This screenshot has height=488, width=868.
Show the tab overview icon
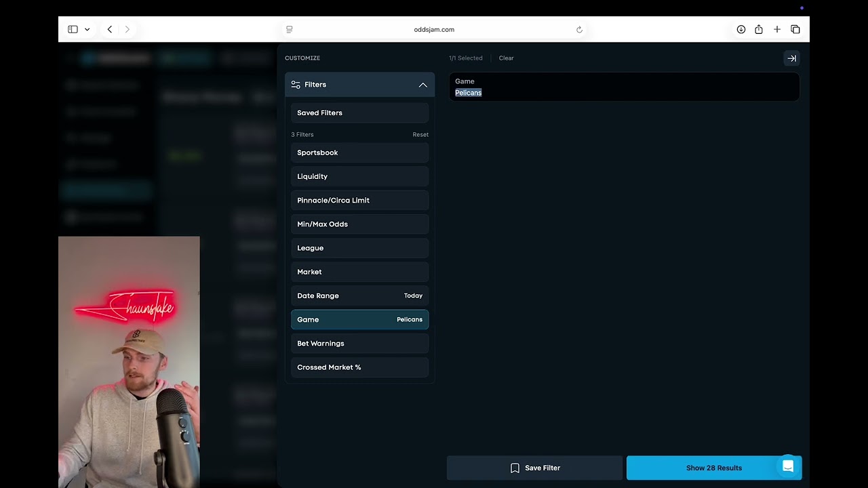795,29
